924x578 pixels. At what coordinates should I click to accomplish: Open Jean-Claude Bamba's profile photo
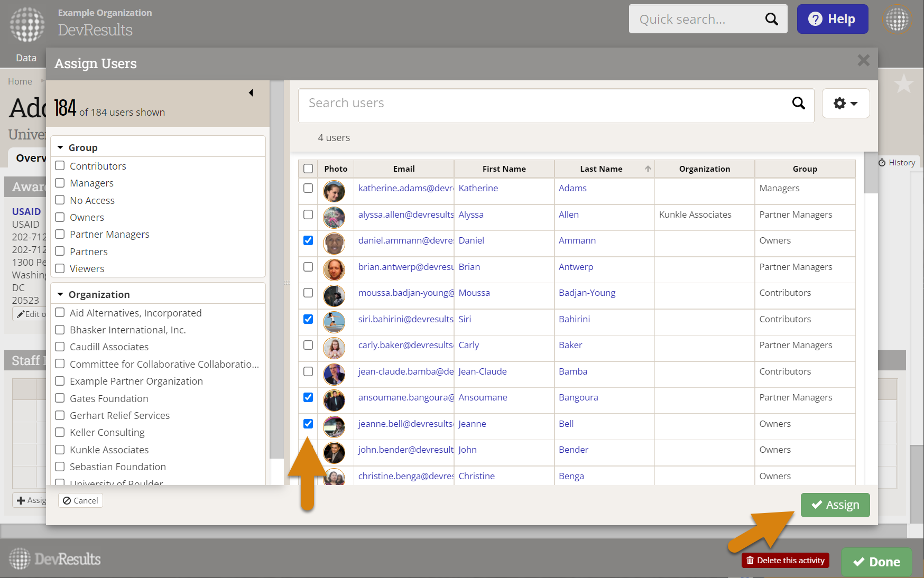click(x=334, y=374)
